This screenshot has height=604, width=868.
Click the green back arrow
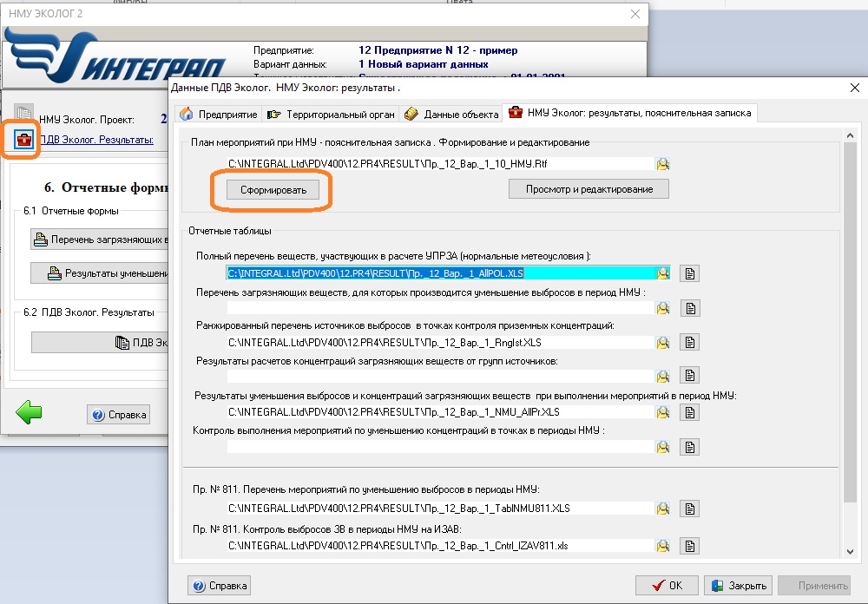coord(29,413)
